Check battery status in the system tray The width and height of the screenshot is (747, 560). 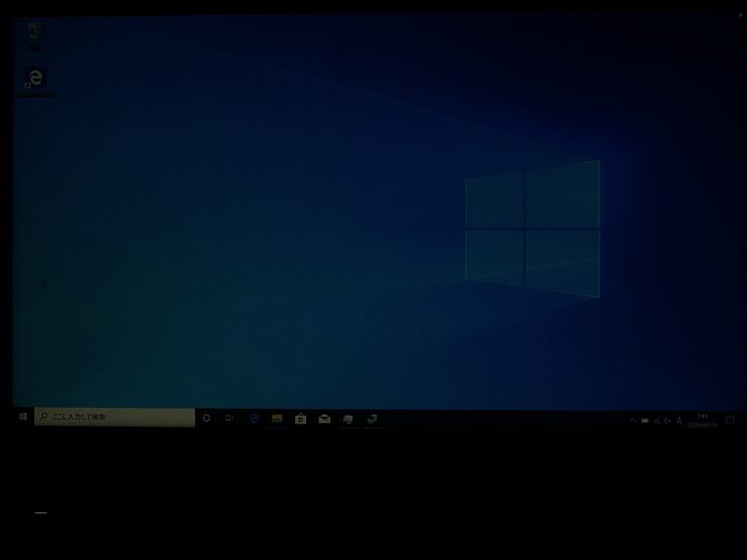tap(644, 421)
